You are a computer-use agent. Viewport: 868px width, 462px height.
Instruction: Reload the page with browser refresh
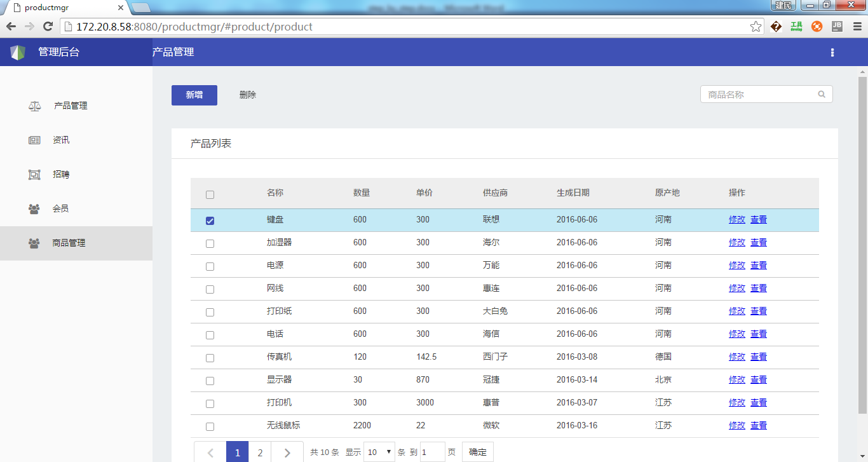[48, 27]
